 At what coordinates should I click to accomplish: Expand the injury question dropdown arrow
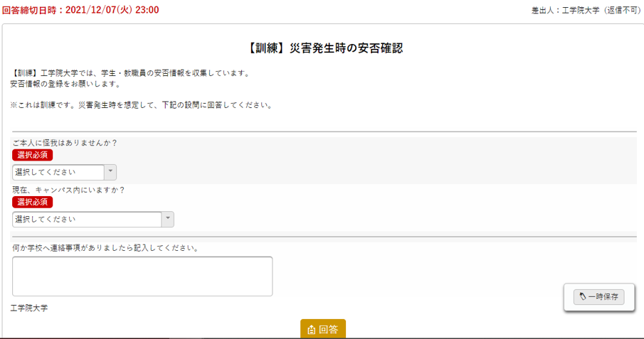(110, 172)
